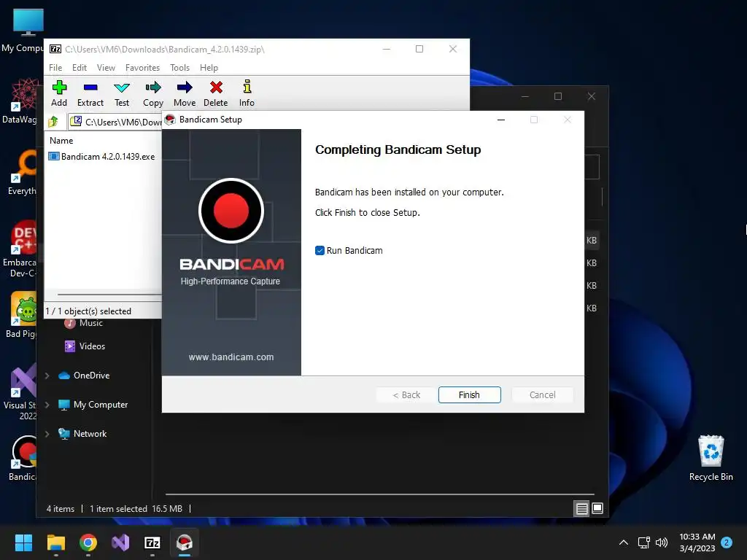Click the red Delete icon in 7-Zip
The width and height of the screenshot is (747, 560).
[x=216, y=93]
